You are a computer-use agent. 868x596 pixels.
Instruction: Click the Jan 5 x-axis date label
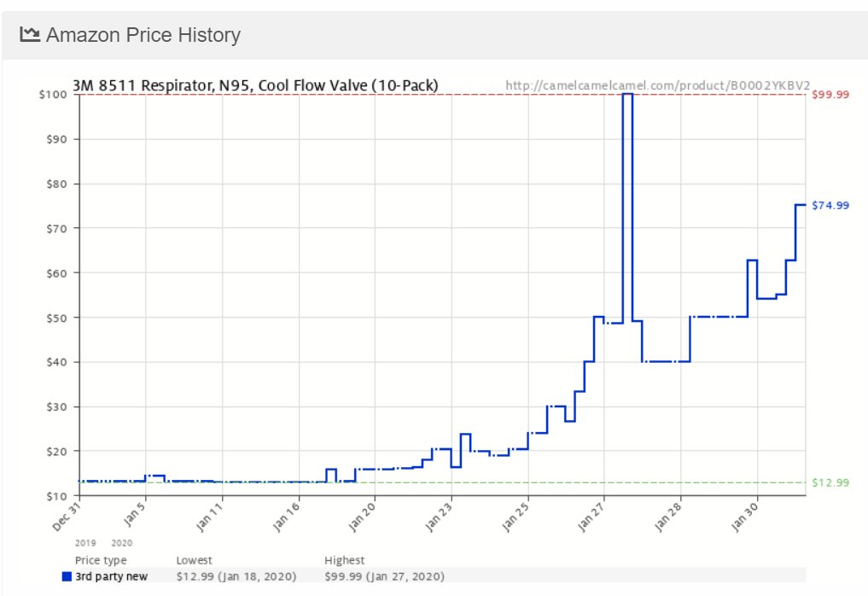(135, 513)
